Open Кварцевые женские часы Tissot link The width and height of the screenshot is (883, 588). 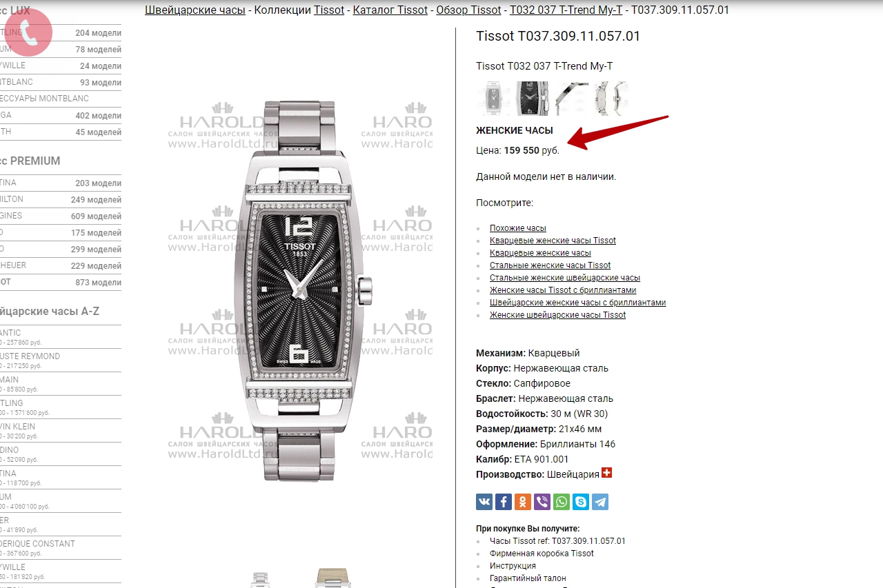pos(553,241)
